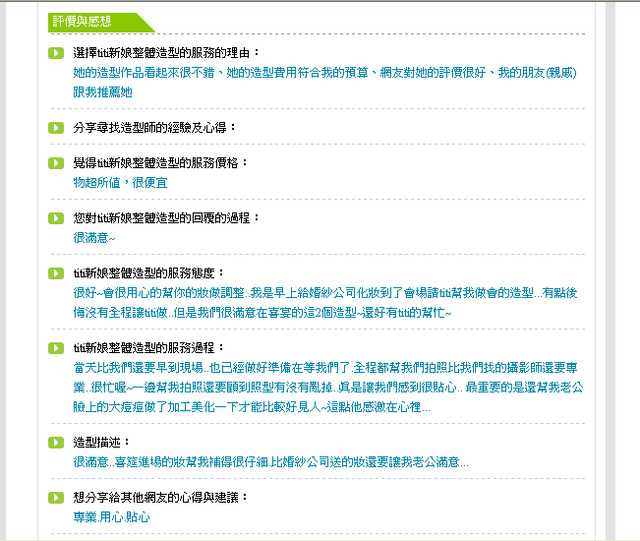This screenshot has width=640, height=541.
Task: Click green arrow icon beside titi新娘整體造型的服務過程
Action: tap(56, 348)
